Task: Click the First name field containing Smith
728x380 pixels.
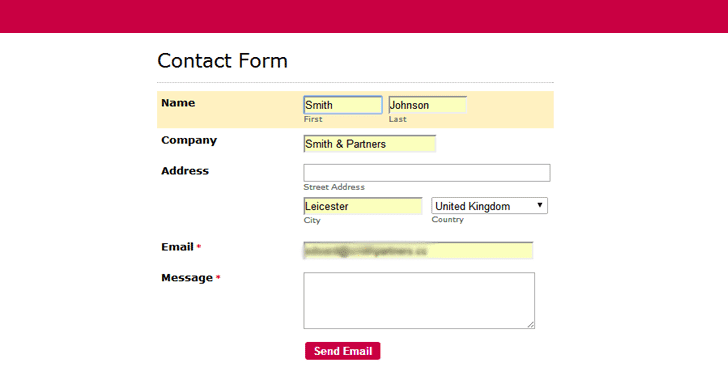Action: click(x=343, y=105)
